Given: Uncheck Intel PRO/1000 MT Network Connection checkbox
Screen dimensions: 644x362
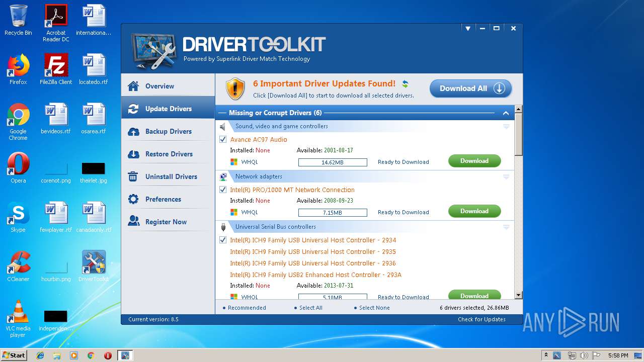Looking at the screenshot, I should (x=223, y=190).
